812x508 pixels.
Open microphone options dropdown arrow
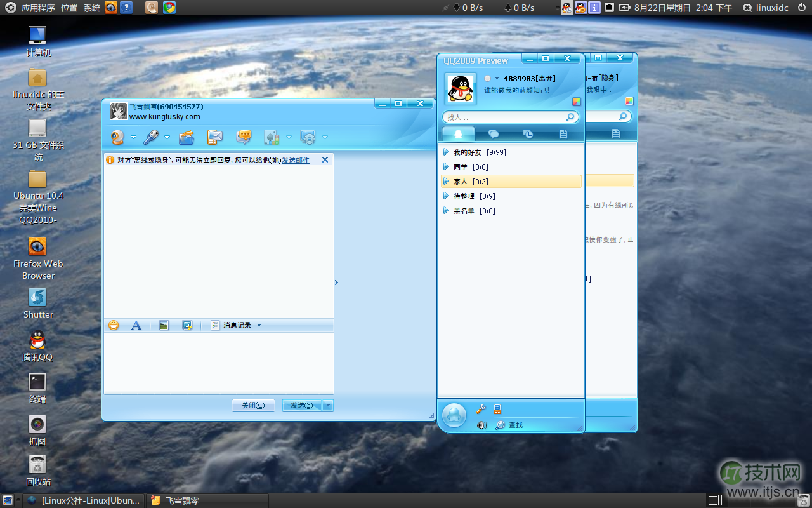click(167, 137)
